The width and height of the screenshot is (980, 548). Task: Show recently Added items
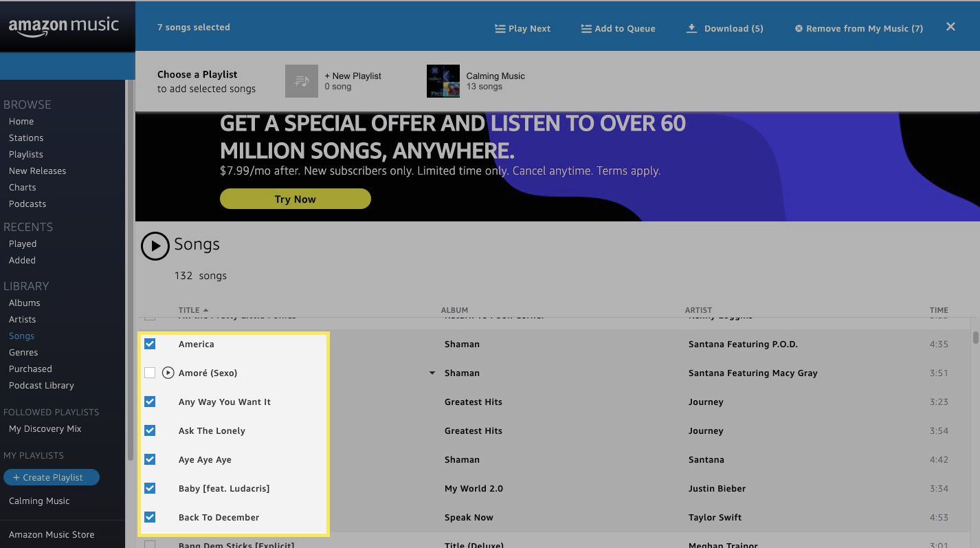click(22, 260)
